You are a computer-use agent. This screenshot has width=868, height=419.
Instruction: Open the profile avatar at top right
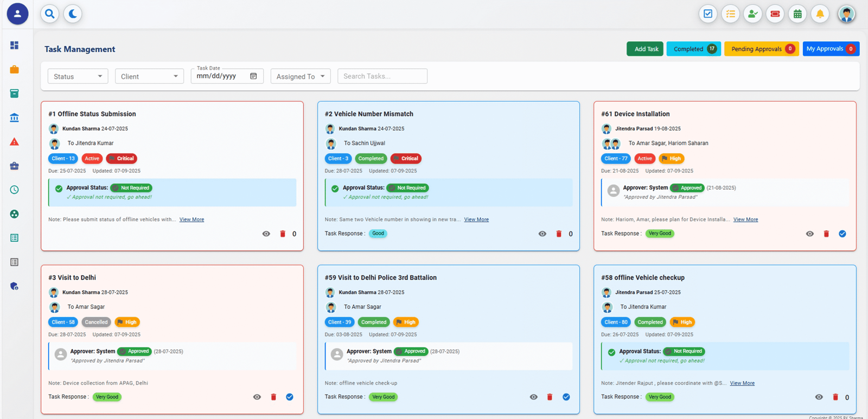846,14
